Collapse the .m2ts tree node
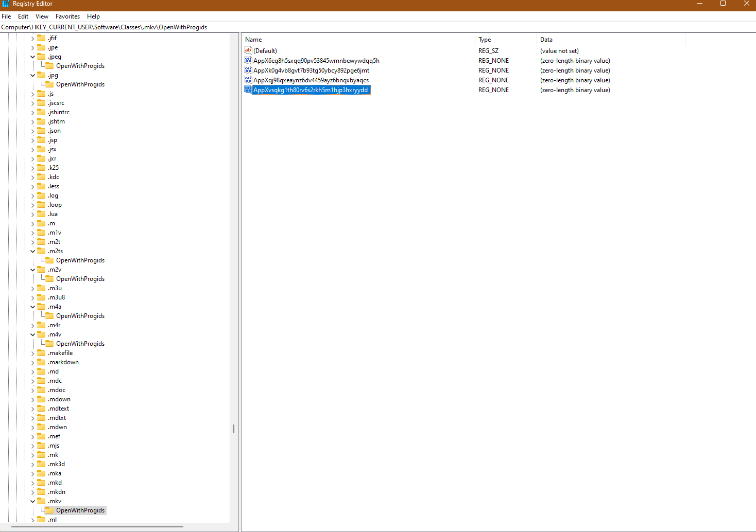756x532 pixels. point(33,251)
